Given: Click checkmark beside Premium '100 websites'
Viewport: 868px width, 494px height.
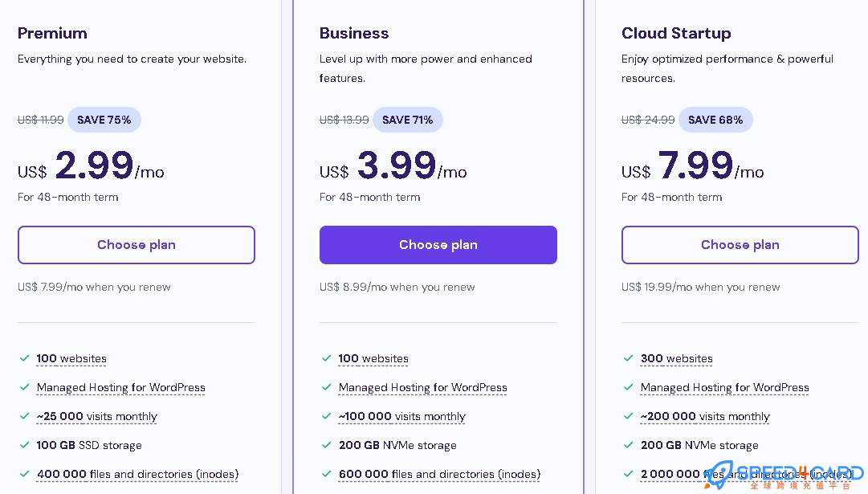Looking at the screenshot, I should [x=24, y=358].
